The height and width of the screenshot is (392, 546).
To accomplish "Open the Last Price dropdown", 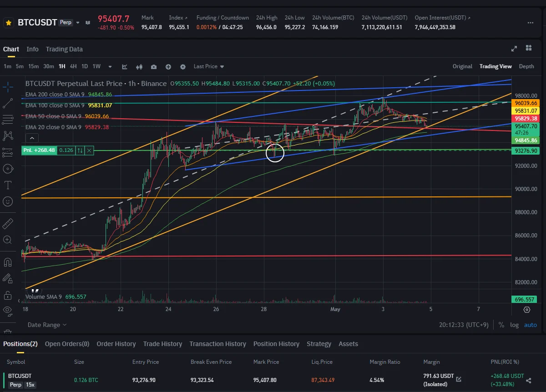I will [209, 66].
